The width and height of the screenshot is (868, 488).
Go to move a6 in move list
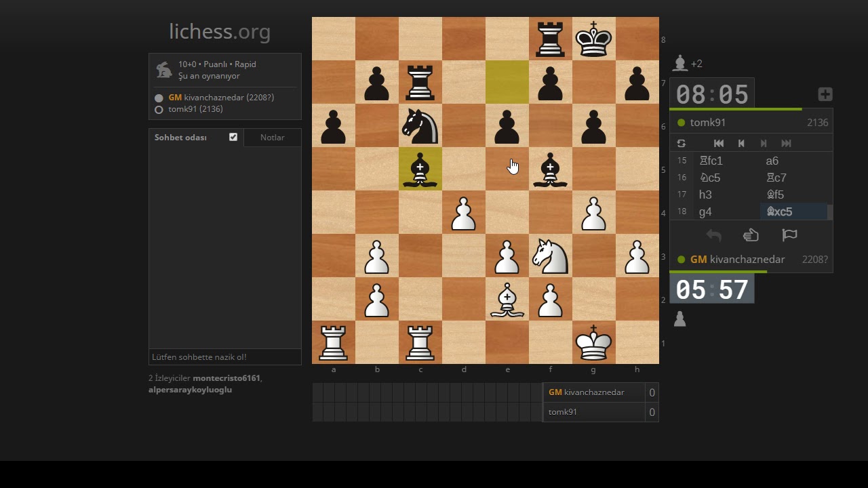793,161
